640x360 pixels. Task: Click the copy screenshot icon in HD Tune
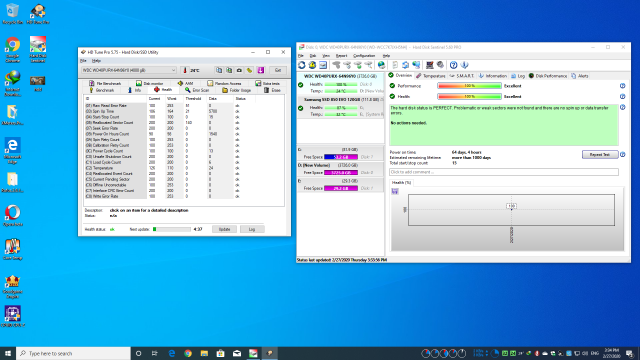[x=229, y=70]
